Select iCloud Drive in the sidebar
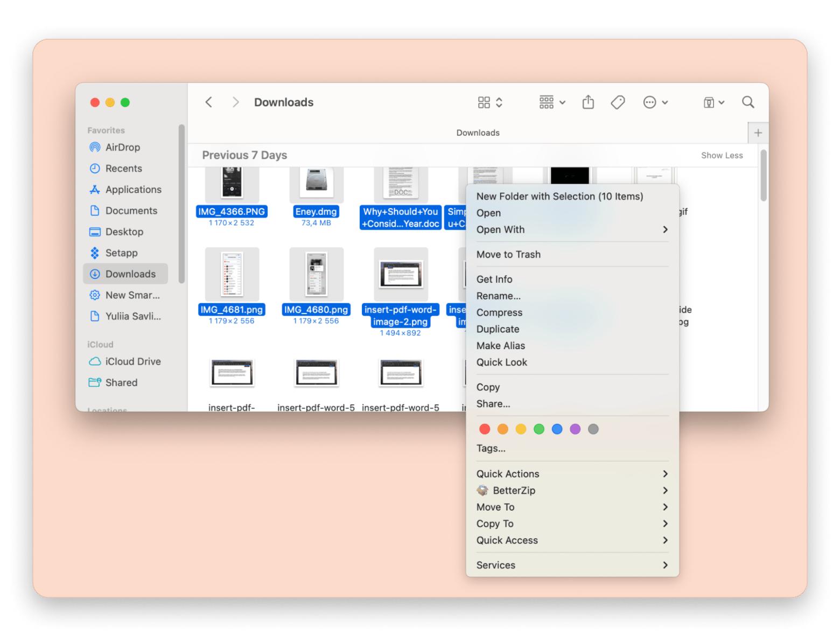The image size is (840, 641). [x=132, y=361]
